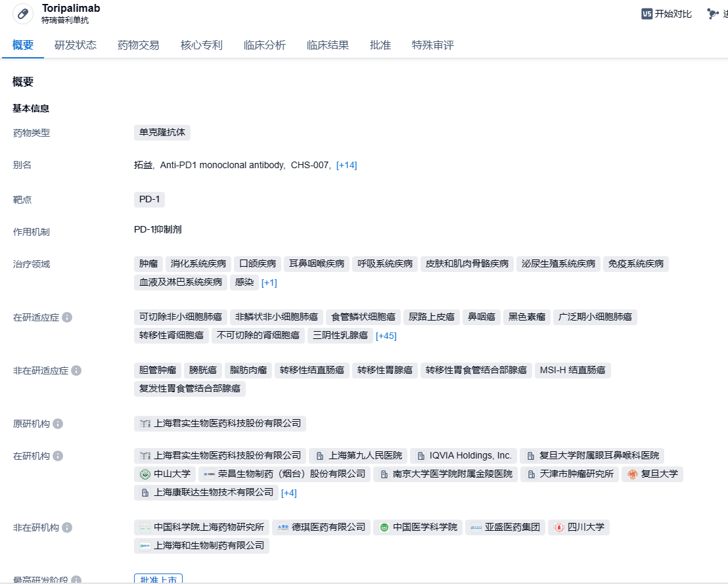728x584 pixels.
Task: Click the 免疫系统疾病 tag
Action: [x=636, y=264]
